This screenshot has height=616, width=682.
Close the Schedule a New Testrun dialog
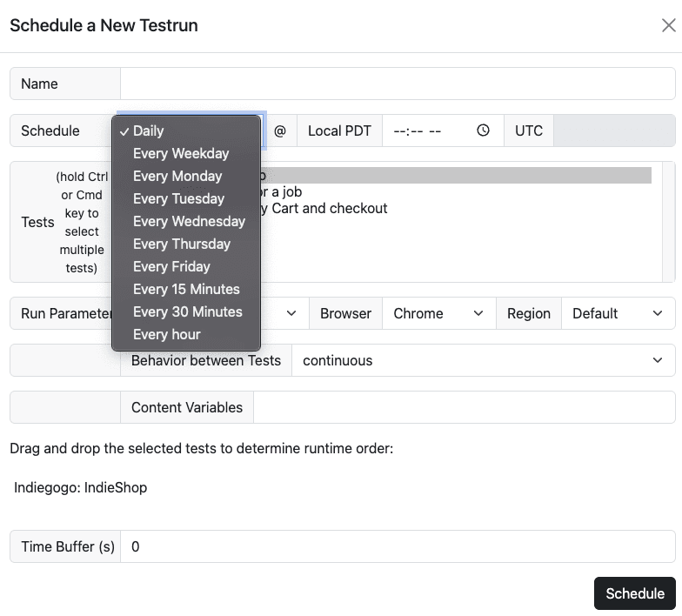tap(668, 25)
